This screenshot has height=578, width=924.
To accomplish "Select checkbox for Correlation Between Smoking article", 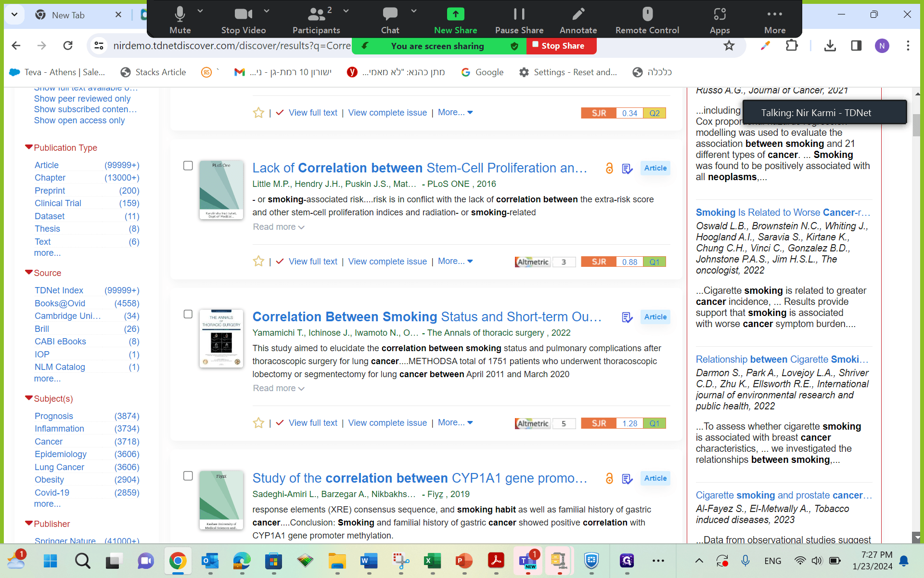I will tap(188, 314).
